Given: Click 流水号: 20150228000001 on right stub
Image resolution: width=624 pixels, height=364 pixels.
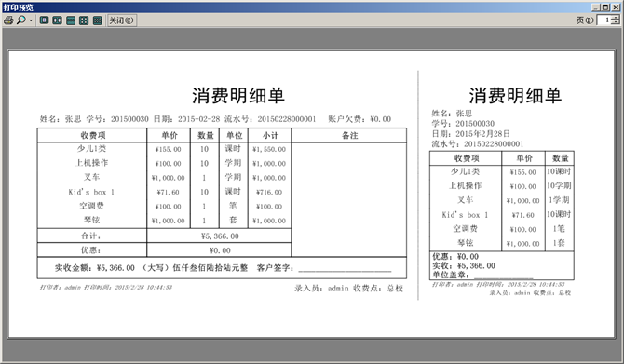Looking at the screenshot, I should (x=478, y=144).
